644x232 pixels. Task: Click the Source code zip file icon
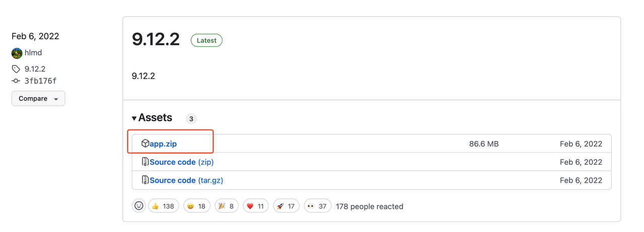(x=145, y=162)
